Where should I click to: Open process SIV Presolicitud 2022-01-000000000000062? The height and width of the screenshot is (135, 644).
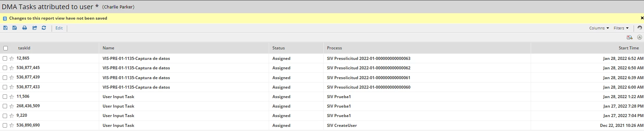tap(369, 68)
